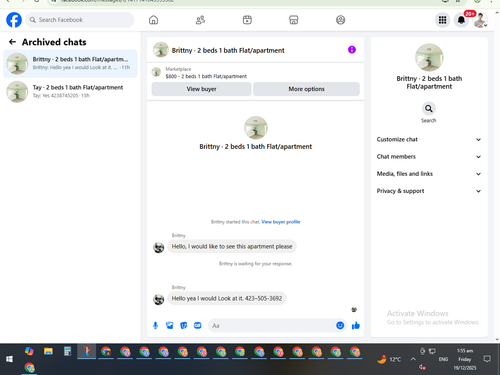Open the Copilot icon on the taskbar

coord(29,351)
